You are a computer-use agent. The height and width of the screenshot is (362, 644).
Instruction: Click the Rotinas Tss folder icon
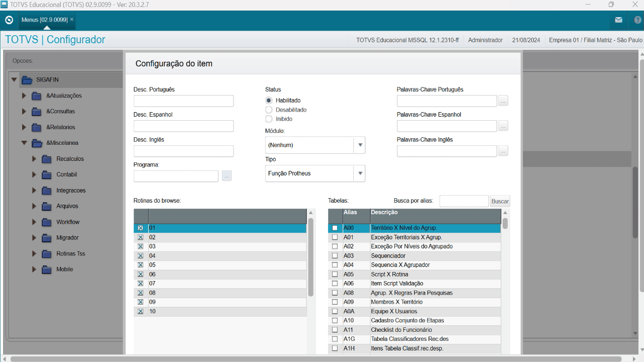[x=47, y=254]
